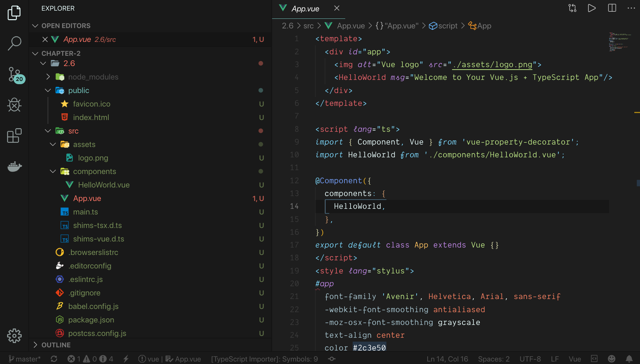Viewport: 640px width, 364px height.
Task: Click the lightning bolt status icon
Action: pyautogui.click(x=126, y=359)
